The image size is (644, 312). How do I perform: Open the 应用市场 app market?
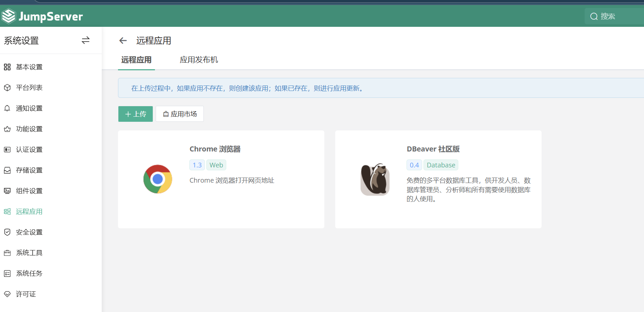click(x=180, y=114)
